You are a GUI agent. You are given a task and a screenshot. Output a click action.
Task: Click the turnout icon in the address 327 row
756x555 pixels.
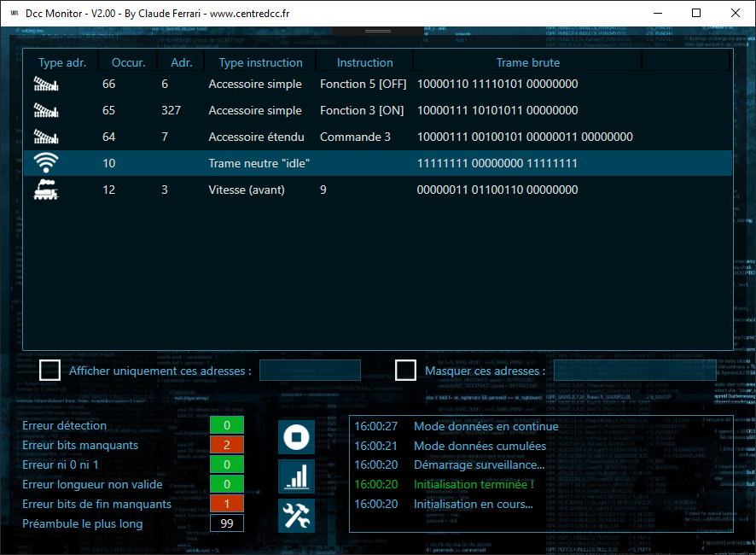click(x=46, y=110)
